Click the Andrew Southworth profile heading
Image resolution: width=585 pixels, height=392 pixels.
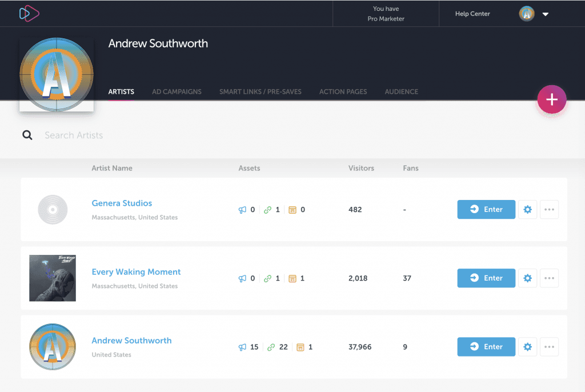(x=158, y=43)
